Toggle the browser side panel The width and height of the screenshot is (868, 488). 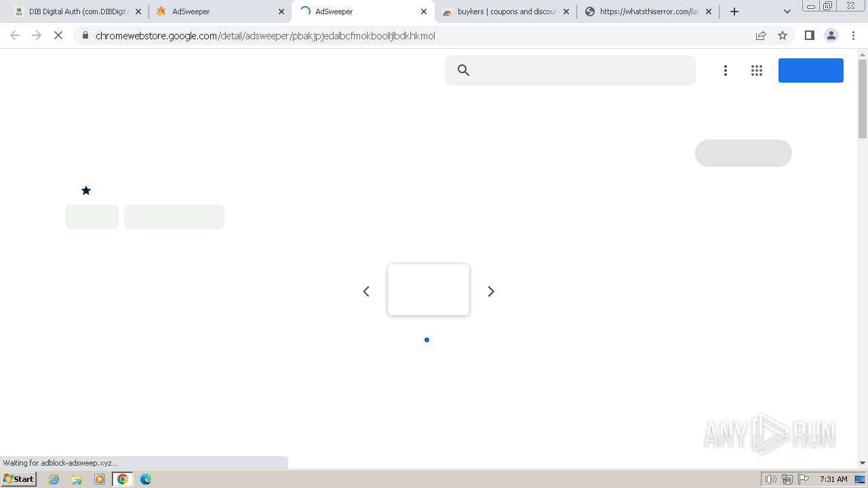[x=809, y=35]
